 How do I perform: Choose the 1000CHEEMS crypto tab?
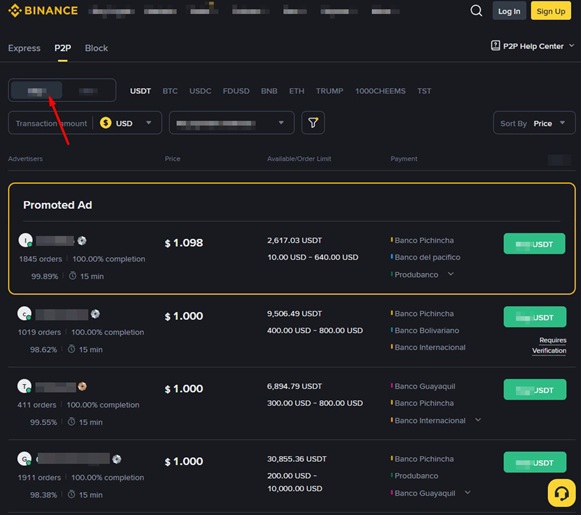point(380,91)
